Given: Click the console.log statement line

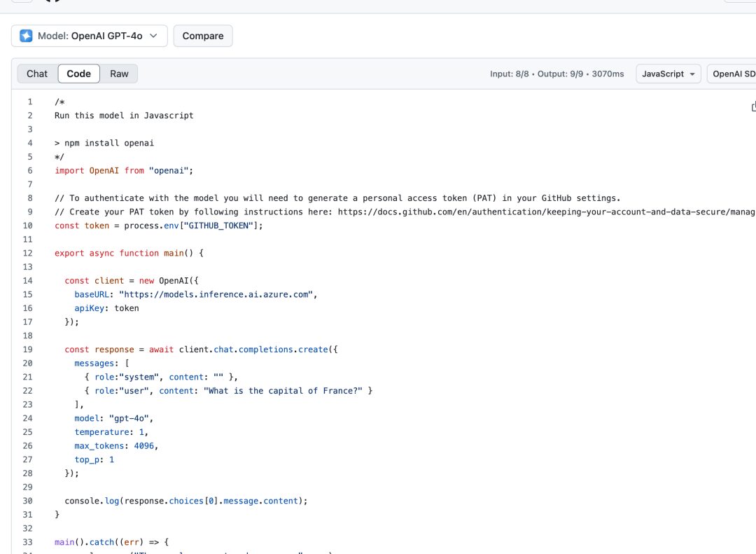Looking at the screenshot, I should click(x=185, y=501).
